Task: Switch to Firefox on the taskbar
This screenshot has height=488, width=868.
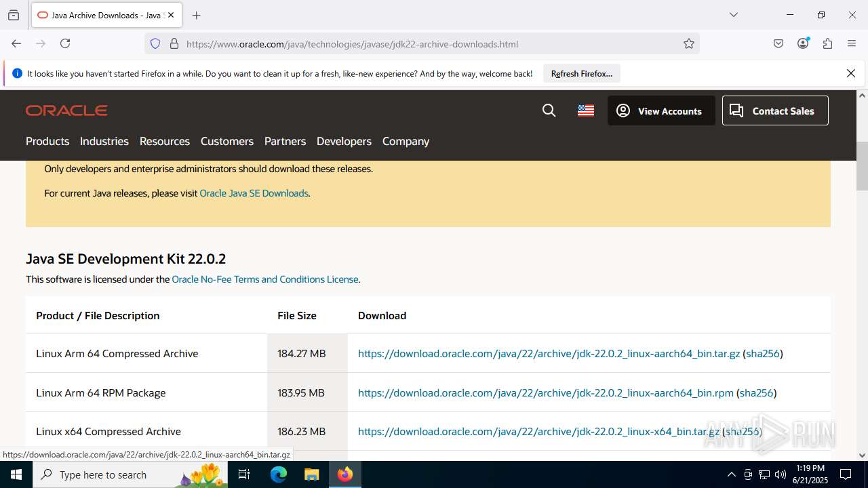Action: (345, 474)
